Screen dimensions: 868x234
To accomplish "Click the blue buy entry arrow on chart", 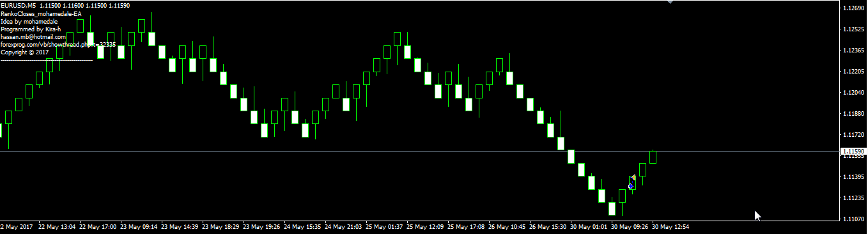I will point(630,186).
